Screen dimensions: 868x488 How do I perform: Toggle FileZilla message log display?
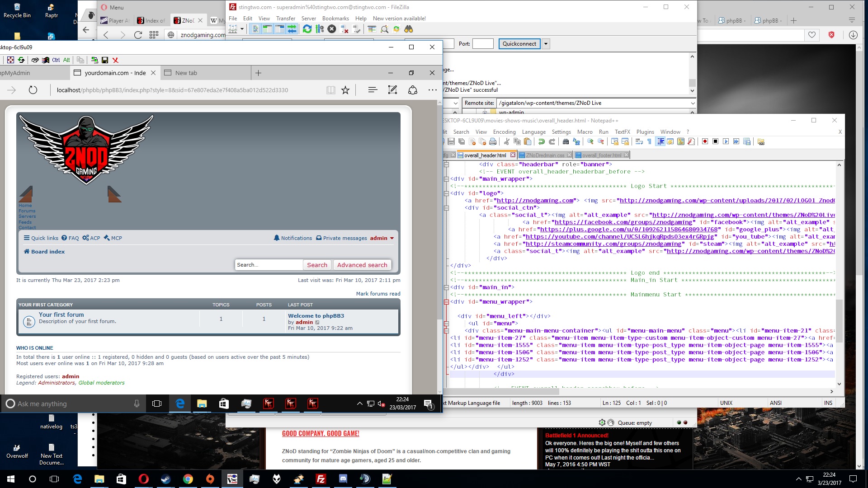coord(255,29)
